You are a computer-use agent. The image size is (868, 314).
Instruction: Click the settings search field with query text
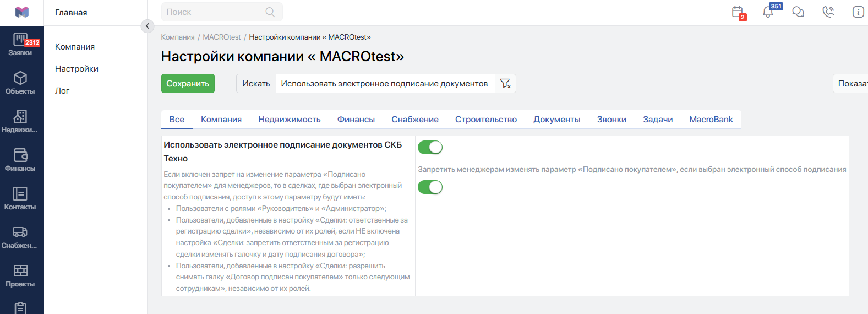385,84
